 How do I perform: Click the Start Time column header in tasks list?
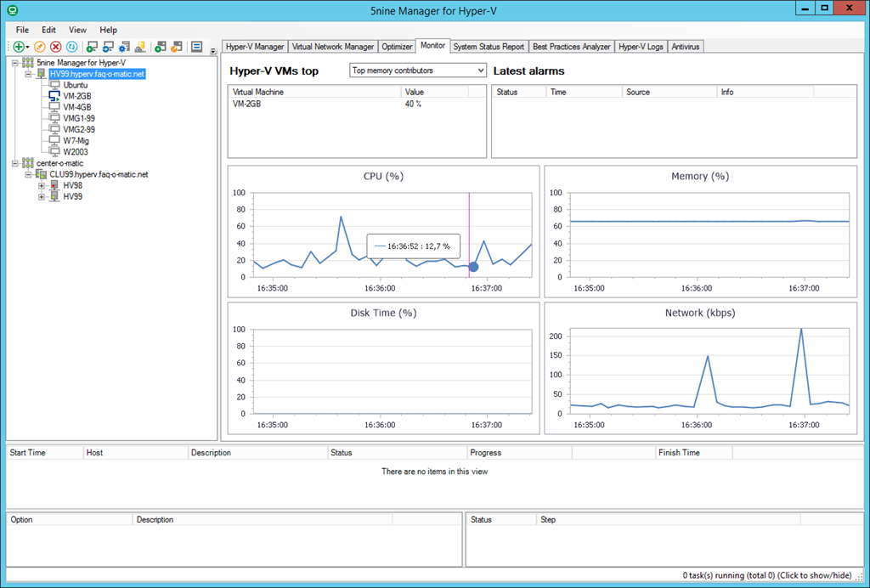(44, 453)
